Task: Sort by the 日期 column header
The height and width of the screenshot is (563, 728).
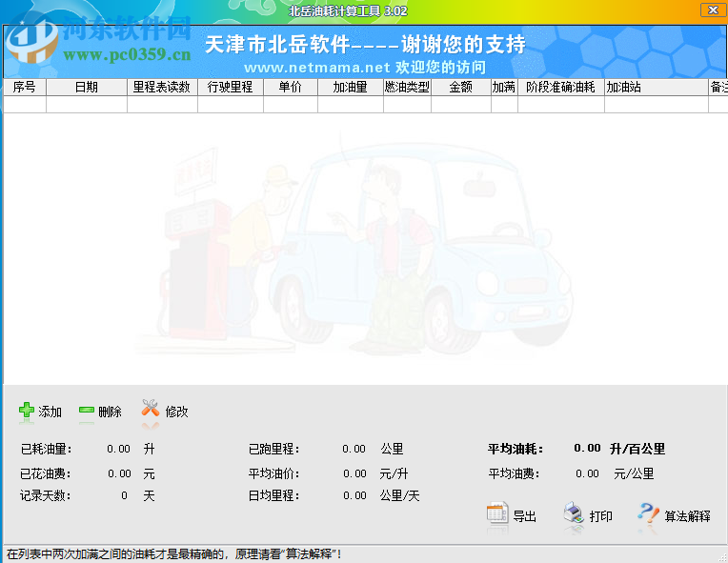Action: tap(87, 88)
